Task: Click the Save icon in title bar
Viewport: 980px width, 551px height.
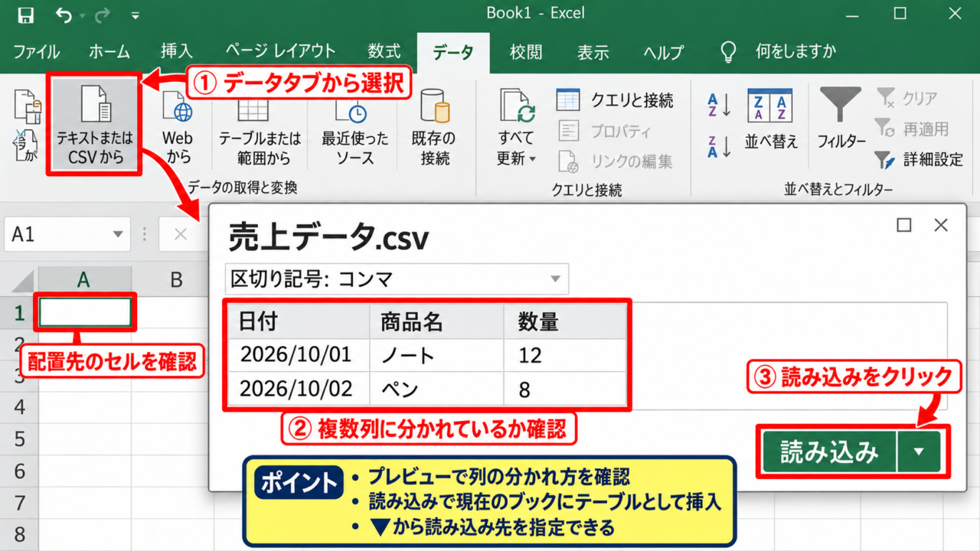Action: pos(25,15)
